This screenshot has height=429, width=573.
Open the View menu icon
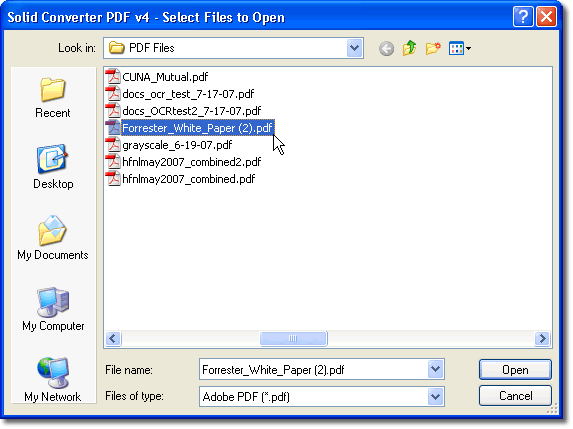pos(459,48)
